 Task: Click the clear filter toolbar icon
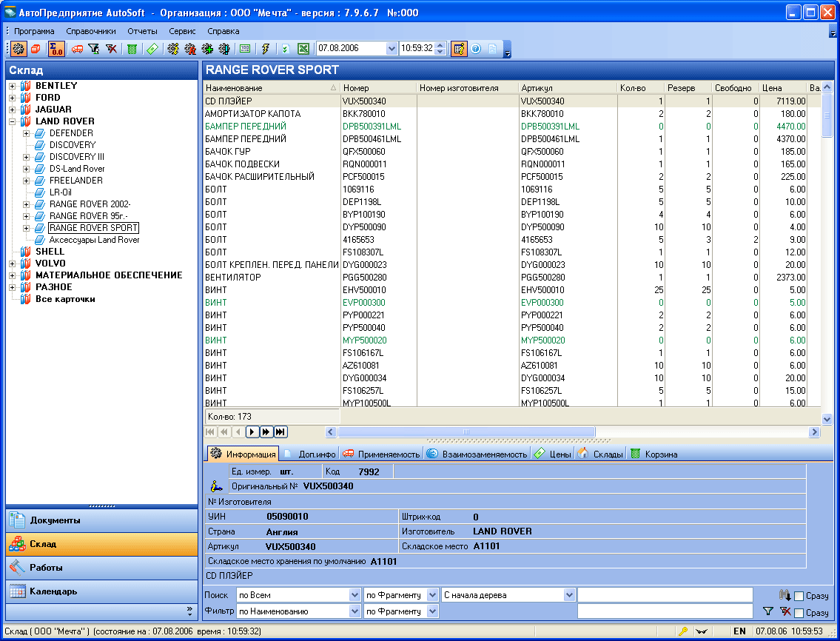tap(111, 49)
